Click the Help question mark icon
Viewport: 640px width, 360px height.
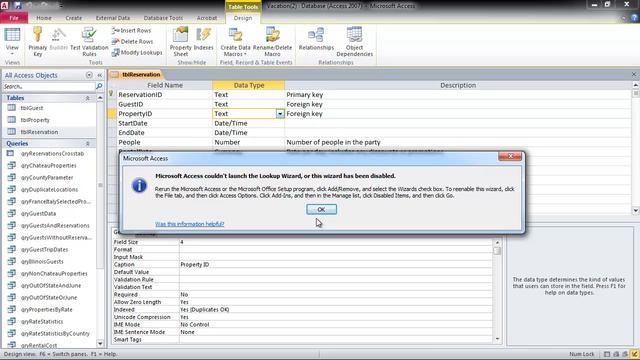(634, 18)
